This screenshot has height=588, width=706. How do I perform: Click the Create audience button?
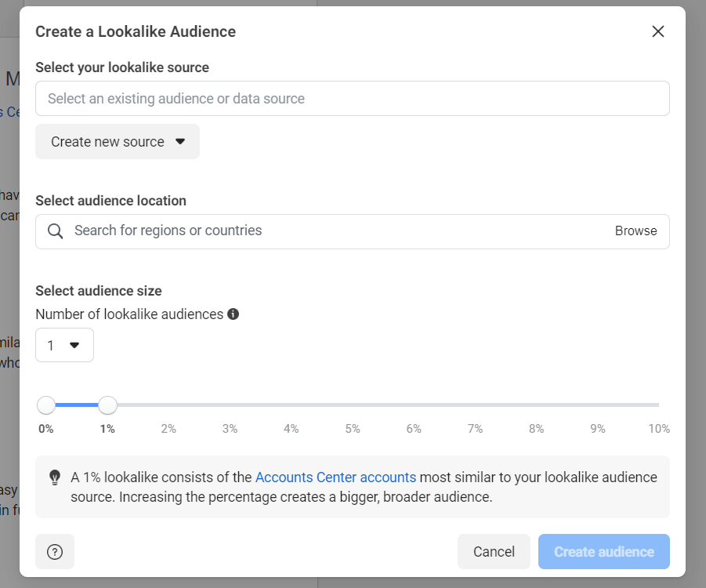click(603, 551)
